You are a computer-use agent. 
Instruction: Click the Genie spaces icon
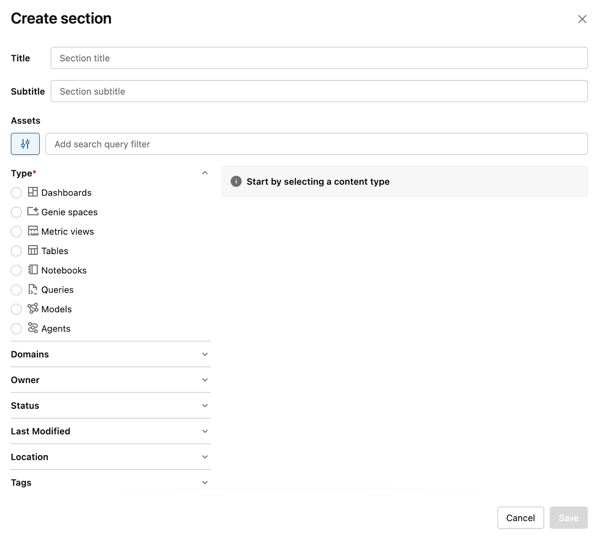(x=33, y=212)
